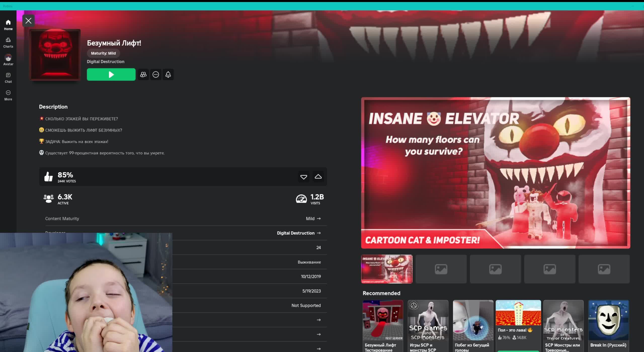
Task: Click the 24 max players value
Action: coord(318,248)
